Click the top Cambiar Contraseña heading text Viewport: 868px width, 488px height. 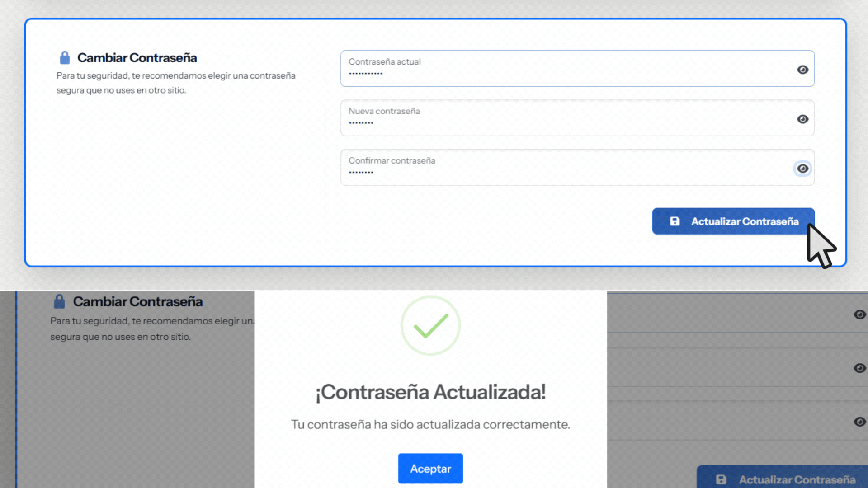[137, 58]
